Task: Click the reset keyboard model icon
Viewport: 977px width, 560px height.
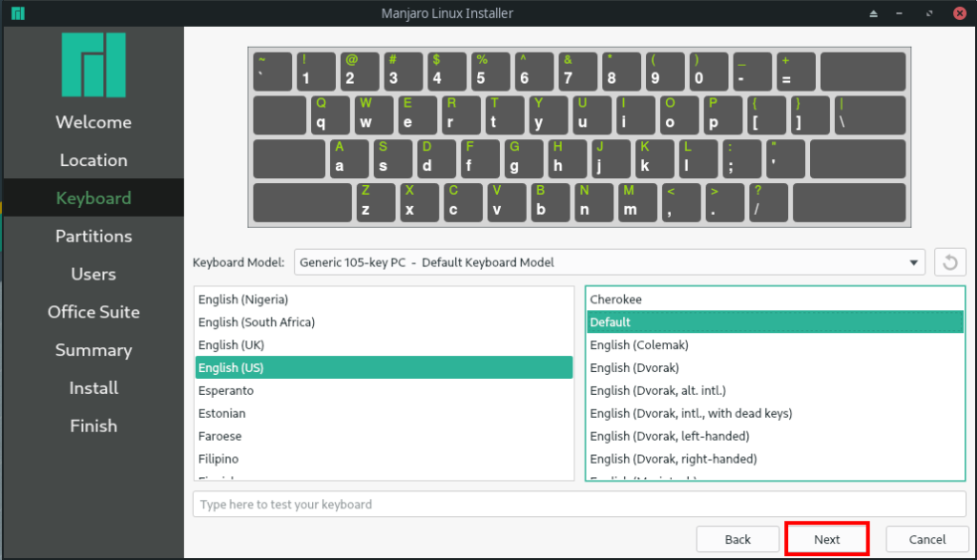Action: [x=949, y=262]
